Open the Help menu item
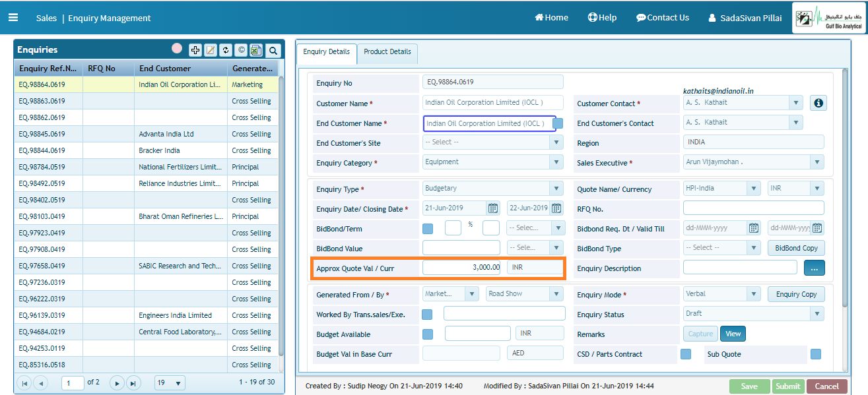Image resolution: width=868 pixels, height=395 pixels. pos(602,18)
